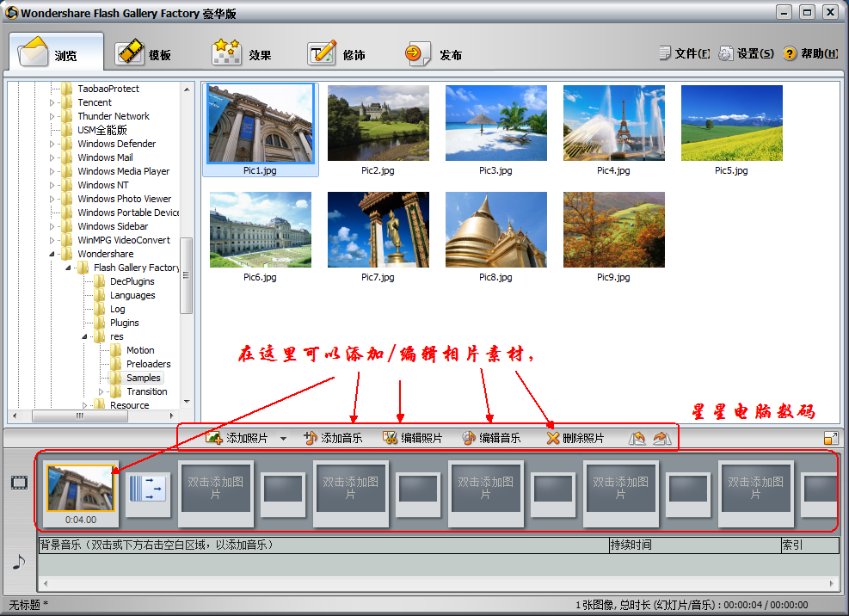Select the Samples folder
This screenshot has width=849, height=616.
[x=144, y=378]
